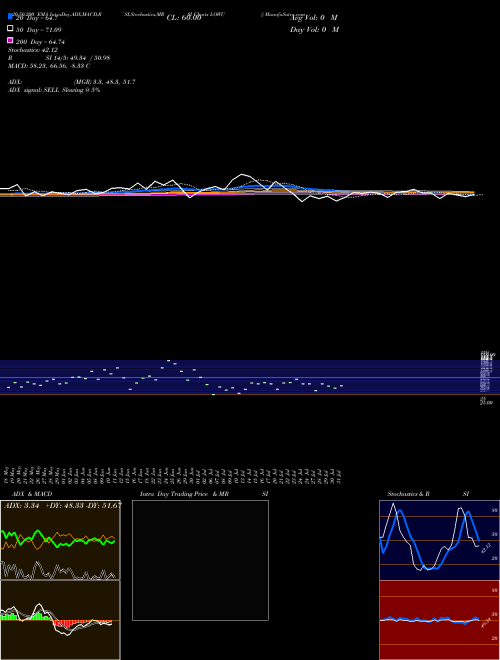500x660 pixels.
Task: Click the Avg Vol readout
Action: point(314,18)
